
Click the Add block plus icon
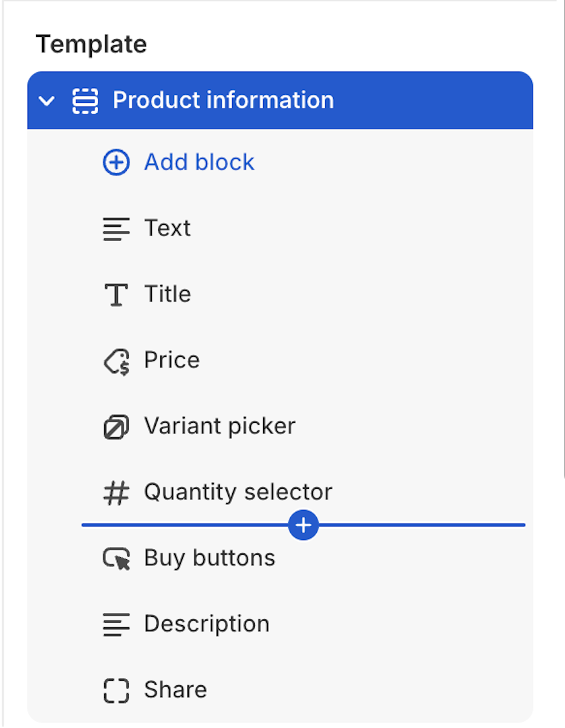pyautogui.click(x=116, y=162)
